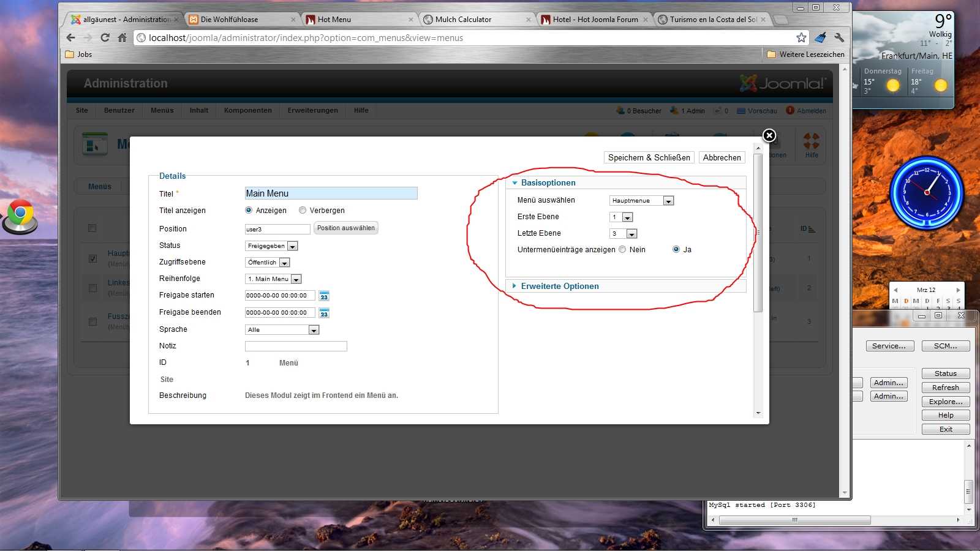Click blue extension icon beside the wrench
Viewport: 980px width, 551px height.
(821, 37)
